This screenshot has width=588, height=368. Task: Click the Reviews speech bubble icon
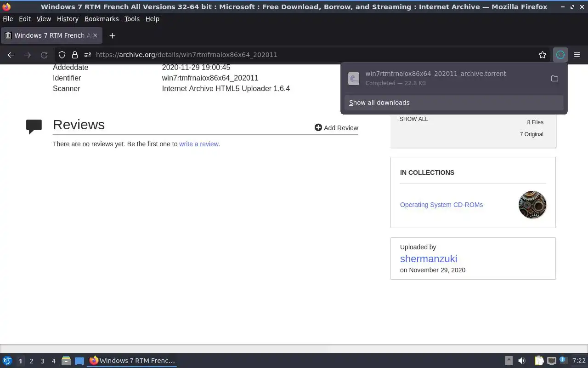point(34,126)
